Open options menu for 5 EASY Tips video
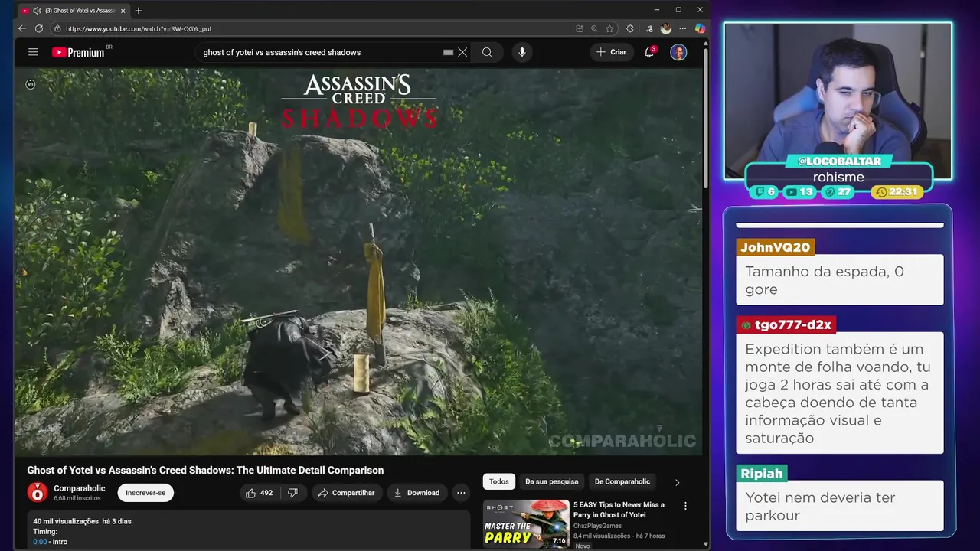Viewport: 980px width, 551px height. pyautogui.click(x=685, y=506)
